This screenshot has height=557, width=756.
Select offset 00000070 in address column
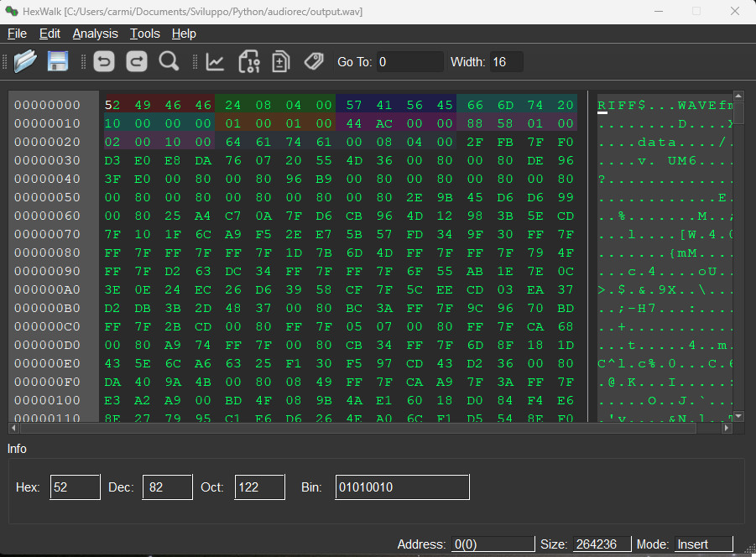pos(47,234)
